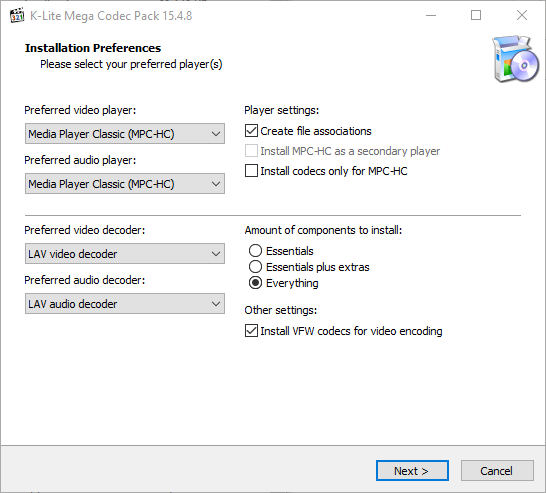Expand the Preferred video decoder dropdown
Image resolution: width=546 pixels, height=493 pixels.
point(125,253)
